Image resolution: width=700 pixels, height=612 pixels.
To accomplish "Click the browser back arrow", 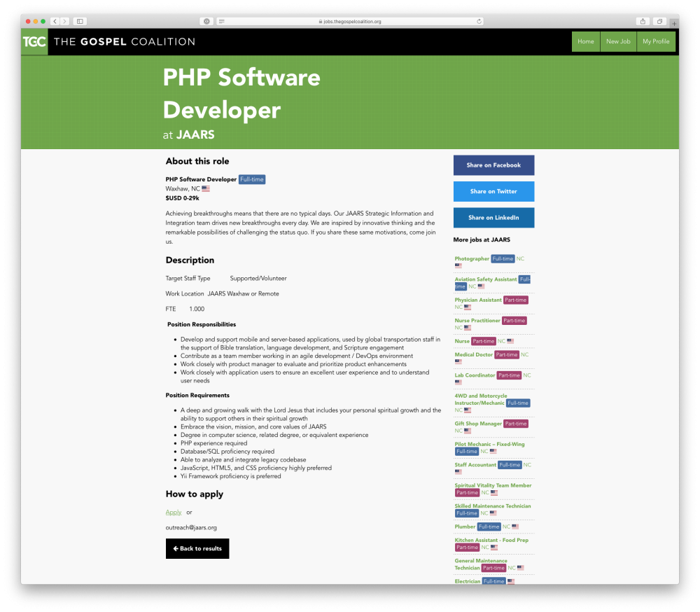I will (x=54, y=21).
